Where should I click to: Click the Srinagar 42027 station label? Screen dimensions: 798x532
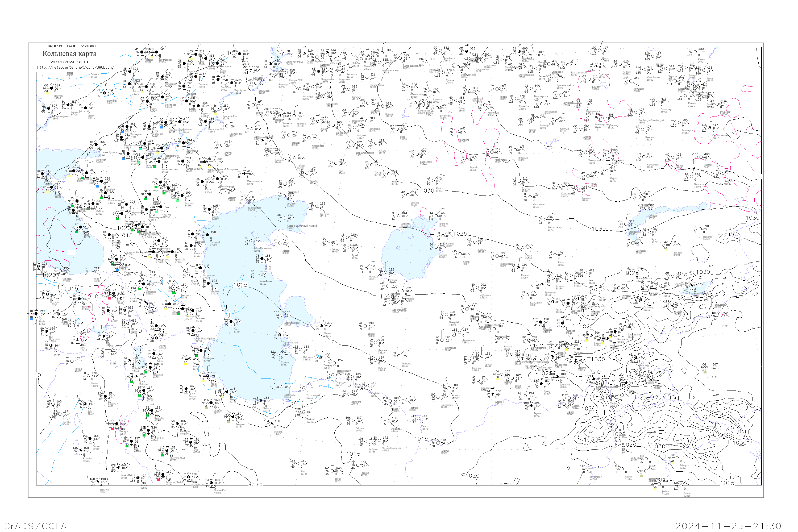684,467
